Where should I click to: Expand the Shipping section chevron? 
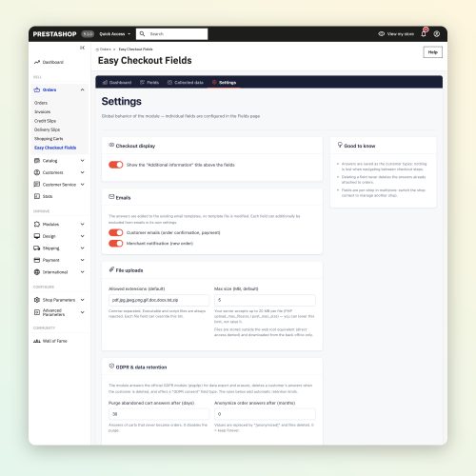click(x=82, y=248)
